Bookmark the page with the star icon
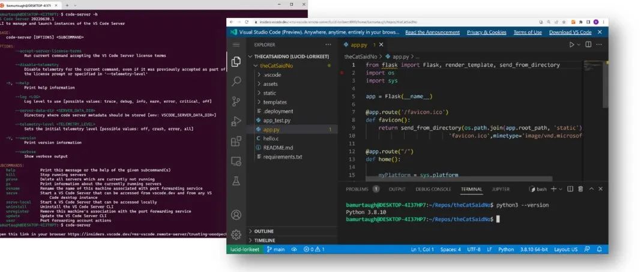This screenshot has width=644, height=272. pos(564,22)
